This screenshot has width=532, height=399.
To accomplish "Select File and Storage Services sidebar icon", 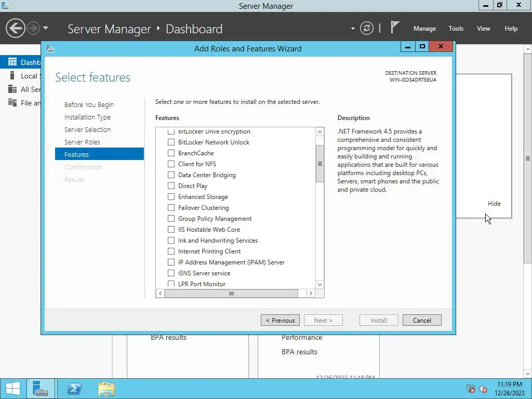I will [12, 102].
